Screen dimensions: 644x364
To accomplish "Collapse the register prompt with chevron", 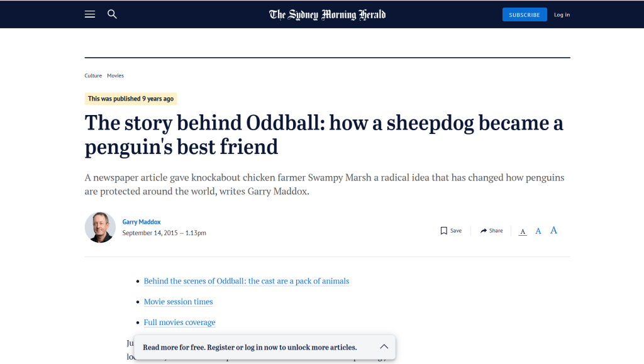I will pyautogui.click(x=384, y=347).
